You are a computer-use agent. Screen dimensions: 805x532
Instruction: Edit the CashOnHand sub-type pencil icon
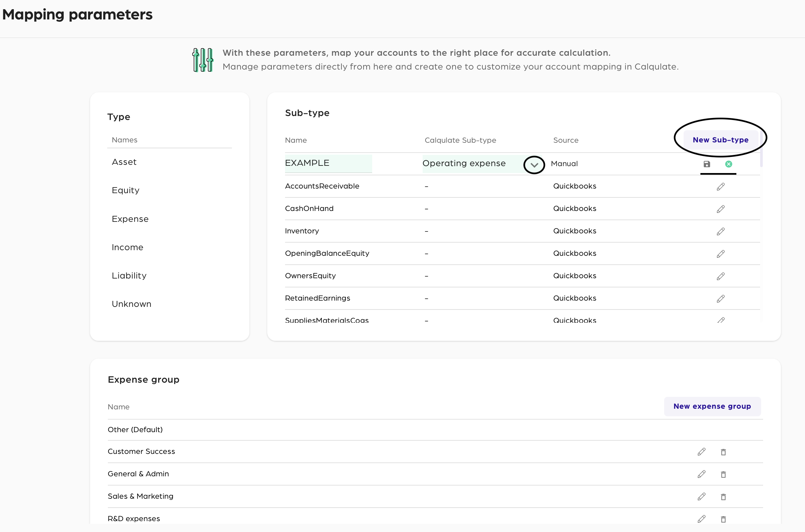click(721, 209)
